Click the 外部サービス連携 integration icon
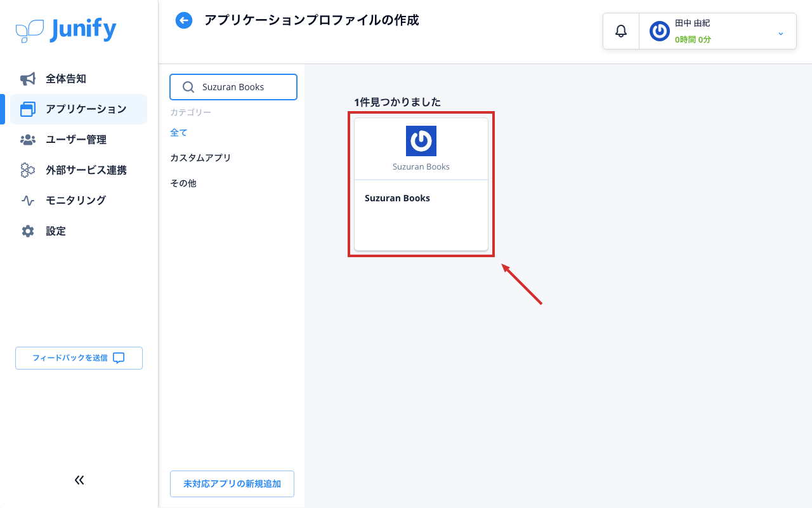 pos(28,170)
